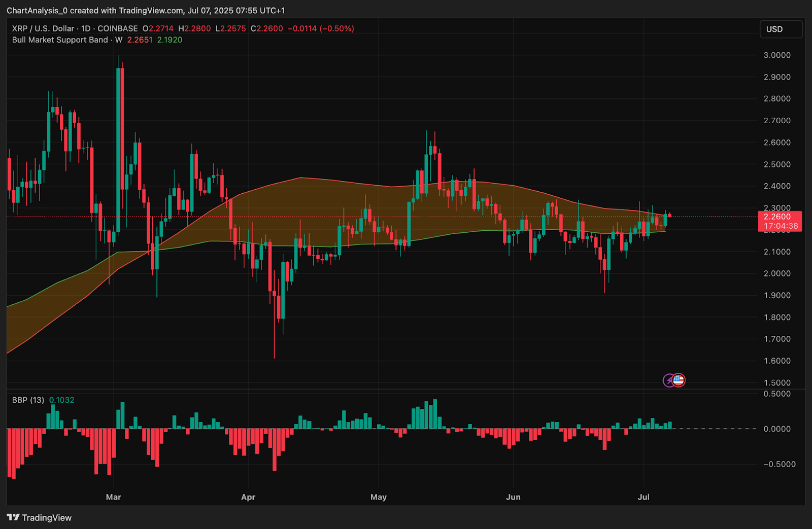
Task: Click the 1.6000 price axis label
Action: tap(777, 361)
